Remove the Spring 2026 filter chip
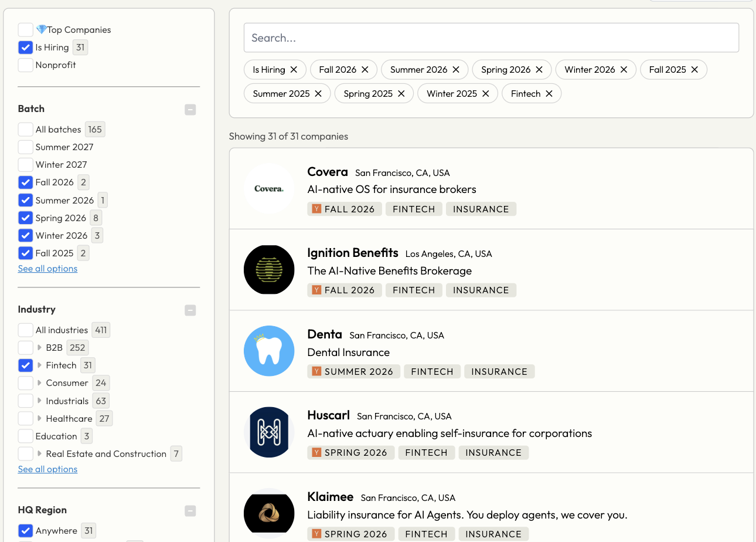The width and height of the screenshot is (756, 542). pyautogui.click(x=539, y=69)
